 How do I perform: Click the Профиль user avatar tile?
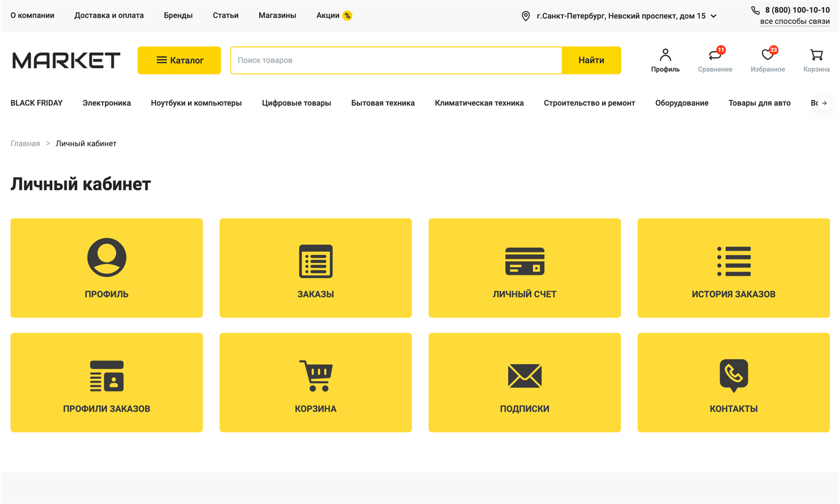[x=106, y=268]
